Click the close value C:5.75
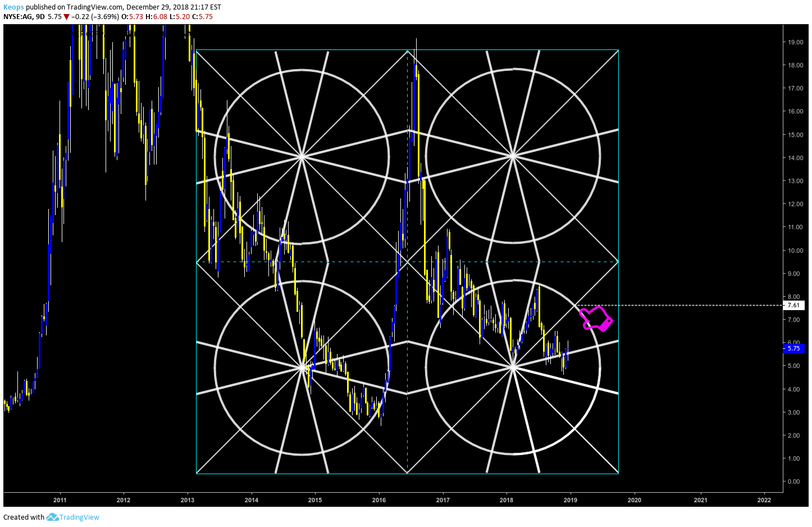 click(202, 17)
